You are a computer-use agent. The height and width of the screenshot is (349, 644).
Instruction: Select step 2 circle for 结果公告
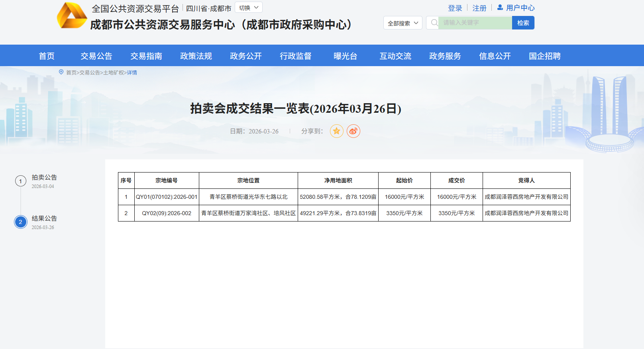21,222
